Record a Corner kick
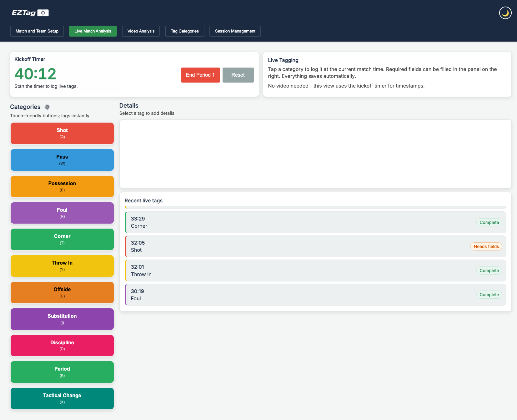Screen dimensions: 517x420 62,239
